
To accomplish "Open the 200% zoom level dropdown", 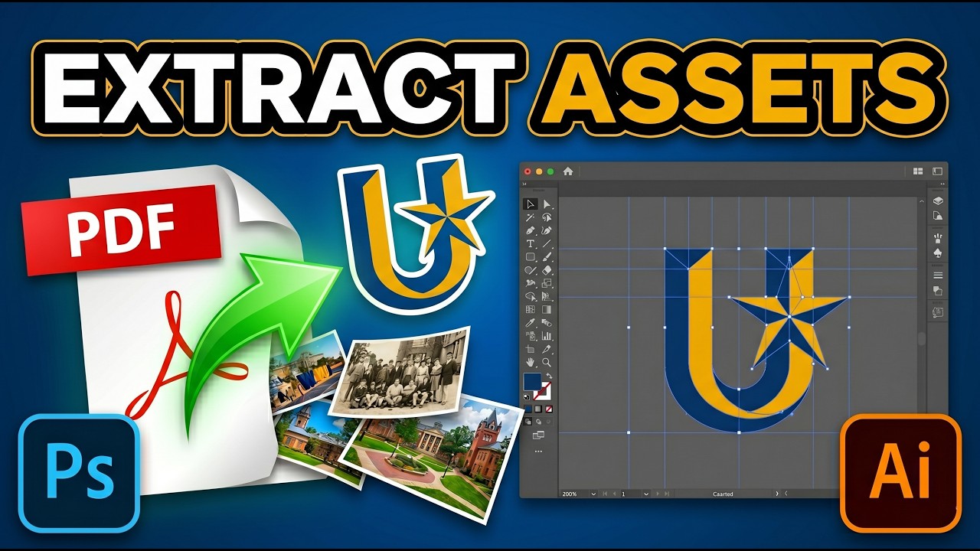I will (593, 494).
